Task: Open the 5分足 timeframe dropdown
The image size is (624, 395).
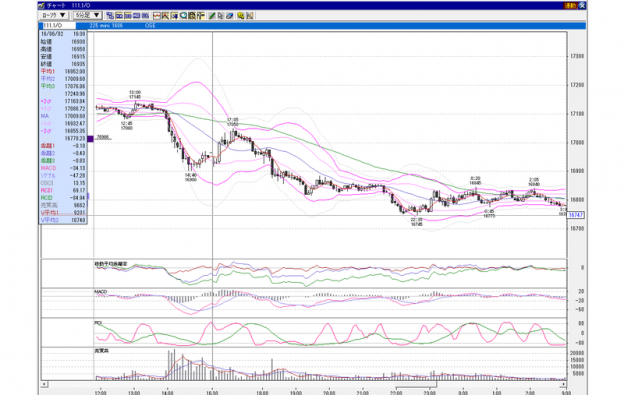Action: [x=88, y=16]
